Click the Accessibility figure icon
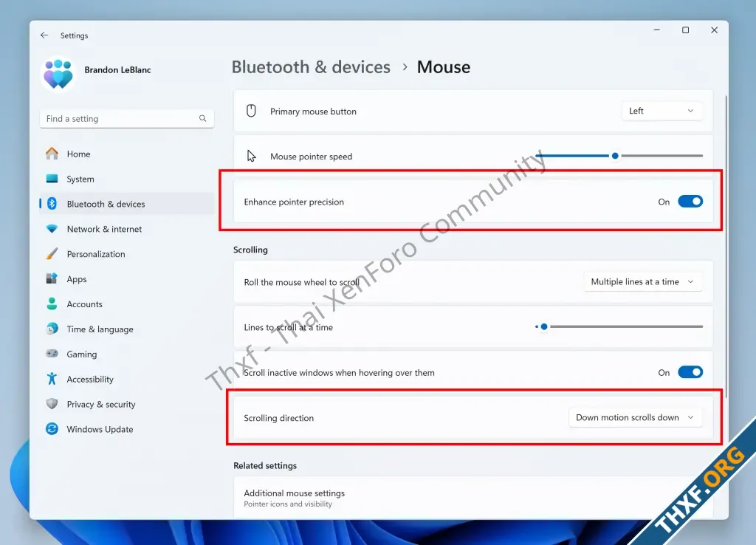Viewport: 756px width, 545px height. click(x=52, y=379)
